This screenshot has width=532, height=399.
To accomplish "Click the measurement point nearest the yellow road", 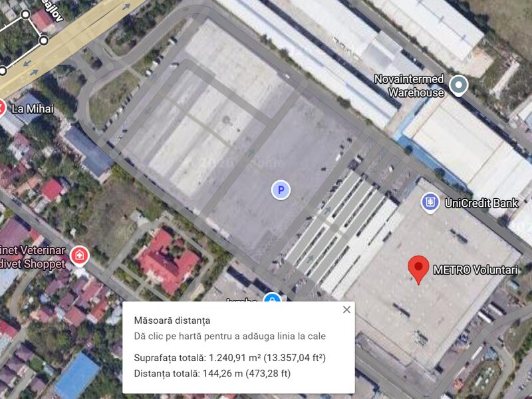I will [x=44, y=41].
